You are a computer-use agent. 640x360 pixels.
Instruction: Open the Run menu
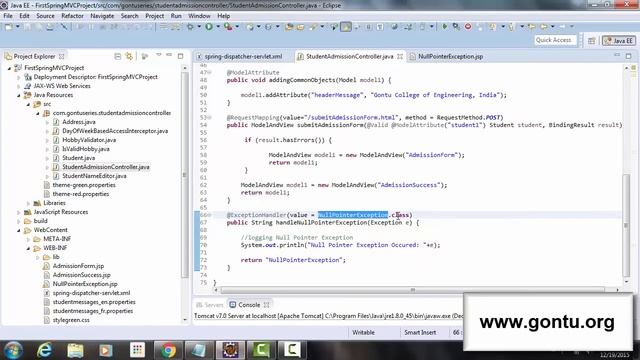176,16
